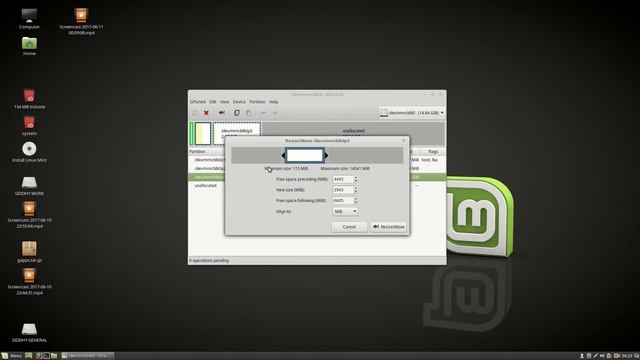Click the Apply all operations toolbar icon
640x360 pixels.
[276, 113]
